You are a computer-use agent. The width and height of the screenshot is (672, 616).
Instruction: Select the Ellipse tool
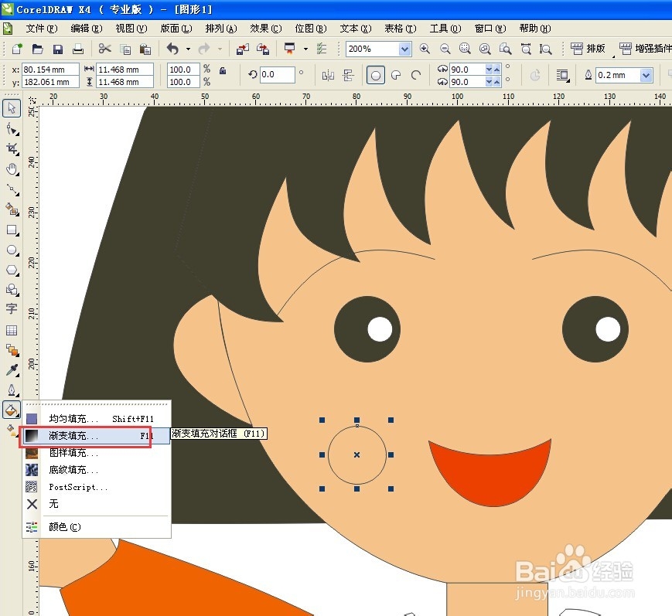tap(12, 250)
